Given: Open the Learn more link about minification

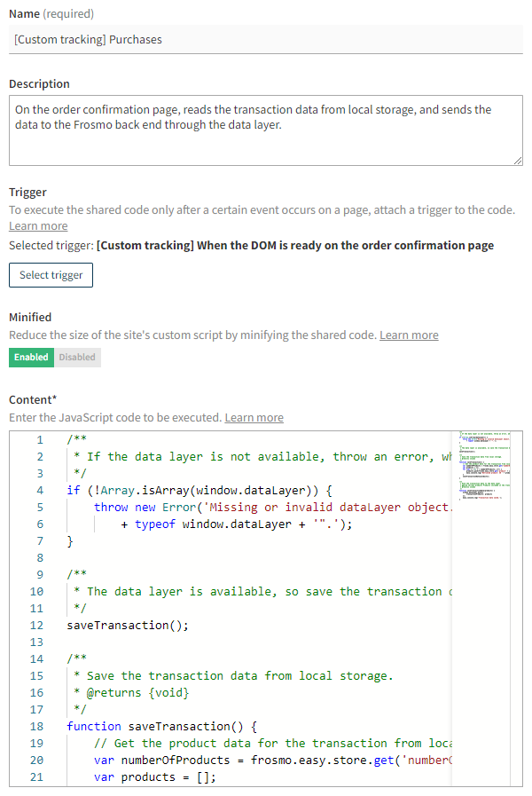Looking at the screenshot, I should [409, 335].
